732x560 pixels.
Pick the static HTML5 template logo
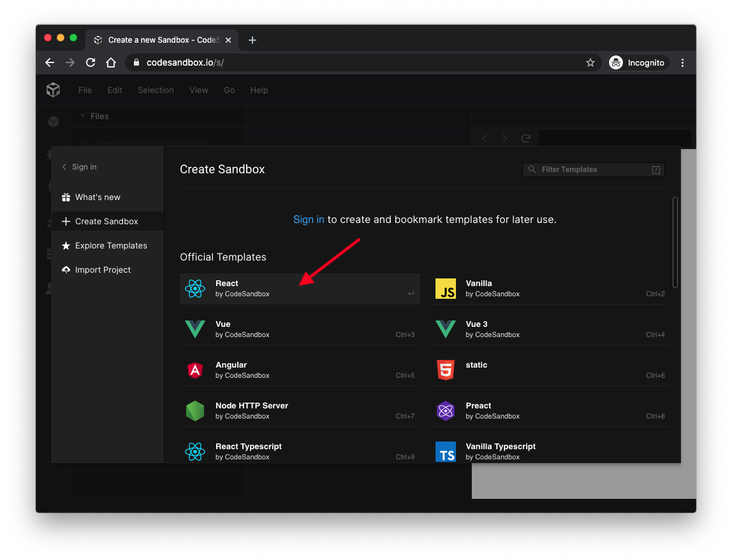point(445,370)
